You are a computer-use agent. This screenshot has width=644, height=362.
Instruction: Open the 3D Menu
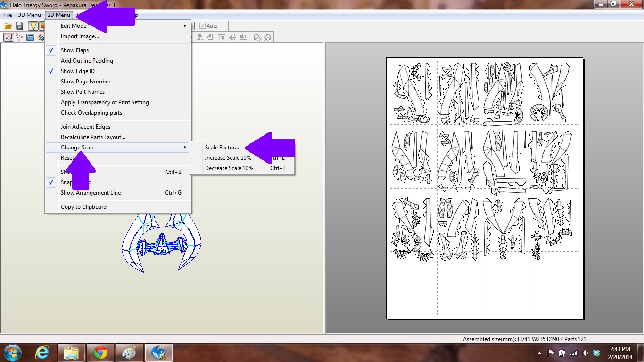click(30, 15)
